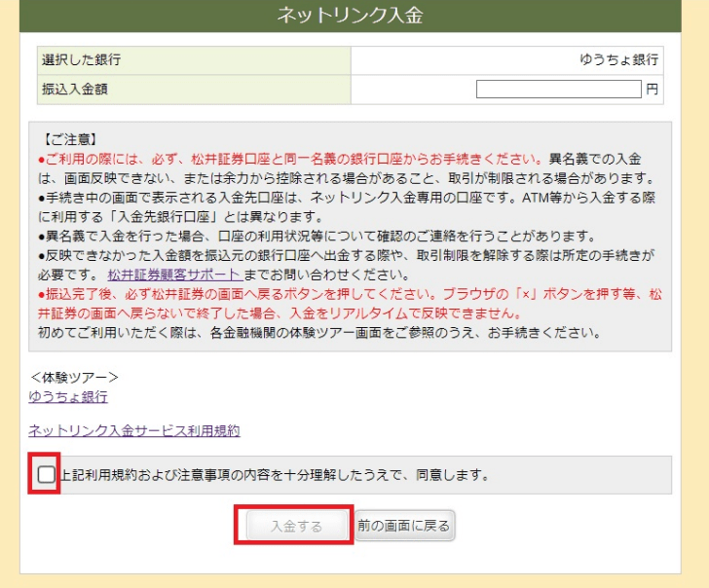Click the 振込入金額 label cell
This screenshot has width=709, height=588.
point(194,90)
